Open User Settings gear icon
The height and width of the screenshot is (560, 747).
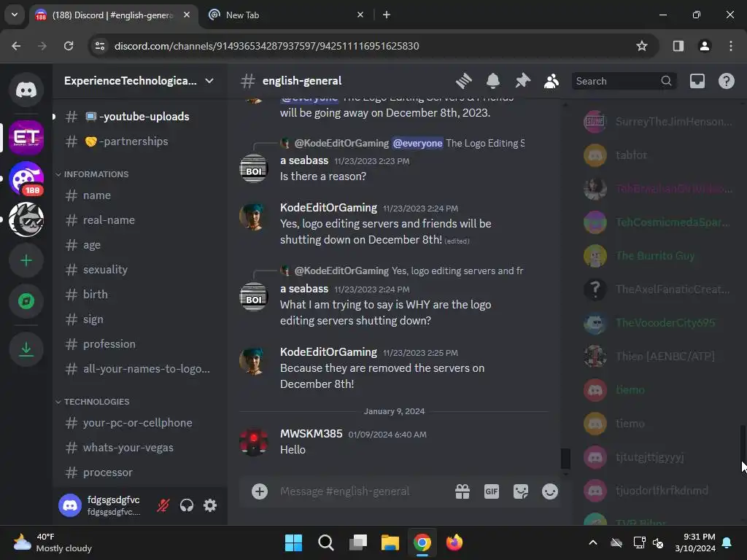click(210, 505)
